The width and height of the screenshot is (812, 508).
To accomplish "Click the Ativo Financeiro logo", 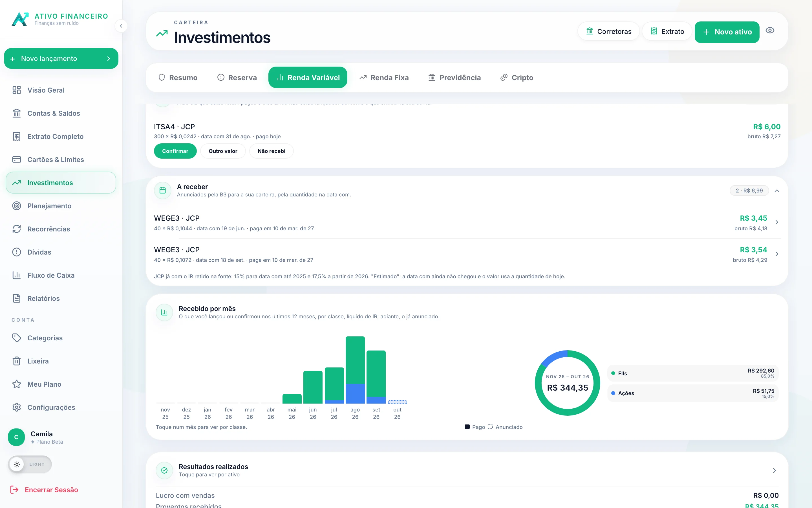I will [x=20, y=19].
